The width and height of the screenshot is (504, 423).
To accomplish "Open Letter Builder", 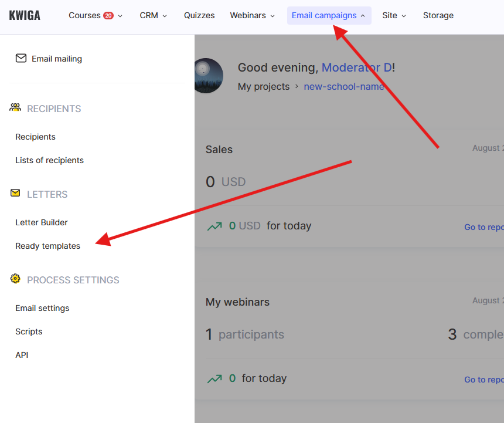I will tap(42, 222).
